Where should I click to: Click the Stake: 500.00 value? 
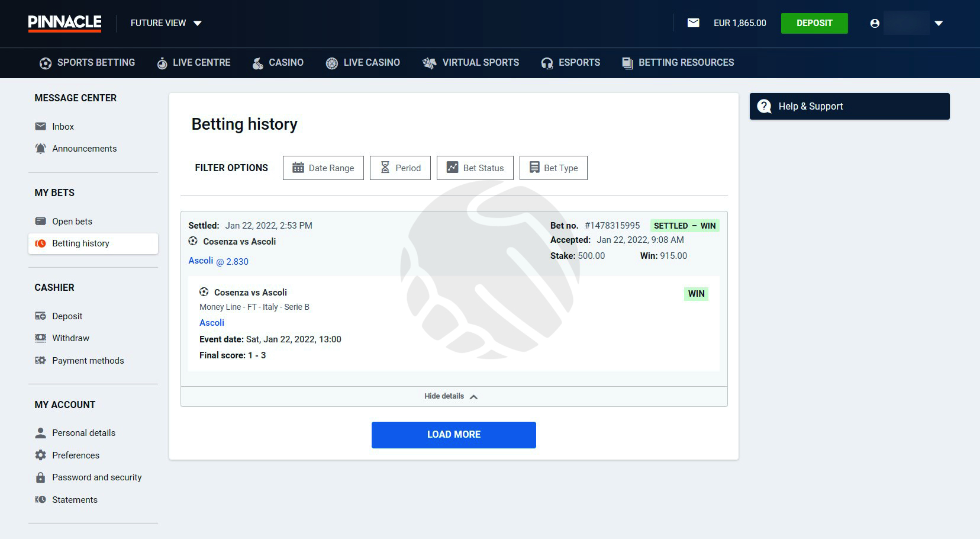point(578,256)
